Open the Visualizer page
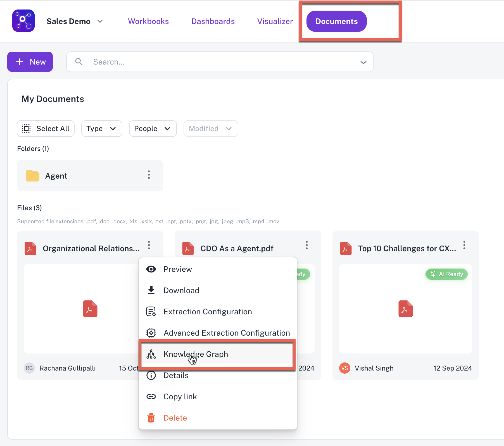 pos(275,22)
